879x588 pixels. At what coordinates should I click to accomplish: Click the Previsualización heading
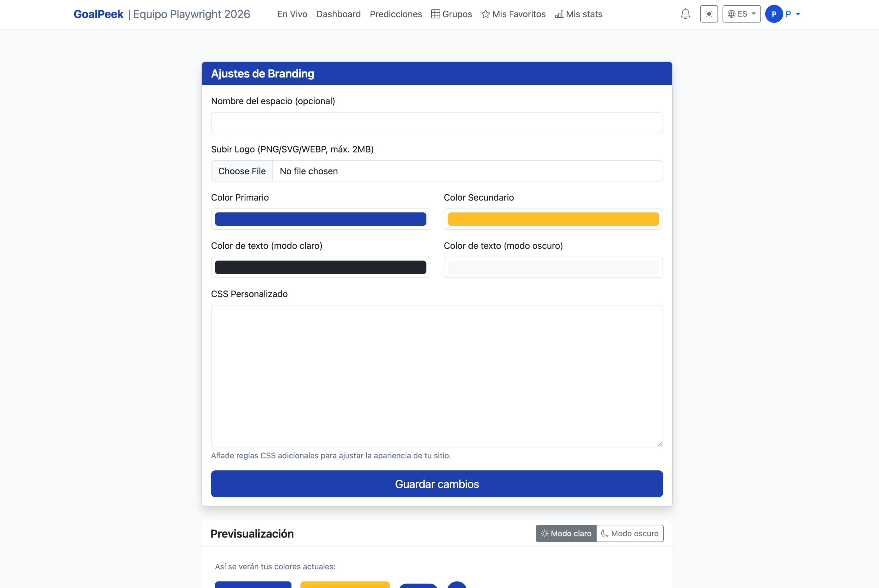(252, 534)
